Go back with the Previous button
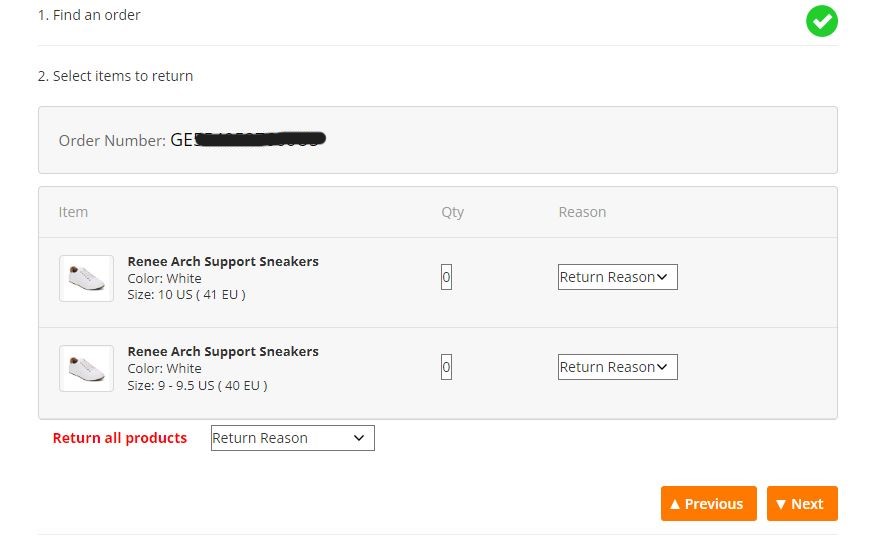This screenshot has width=874, height=537. tap(708, 504)
